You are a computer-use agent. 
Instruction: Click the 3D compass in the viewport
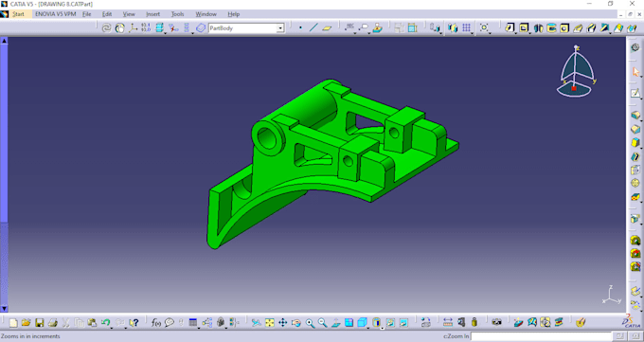[x=576, y=72]
